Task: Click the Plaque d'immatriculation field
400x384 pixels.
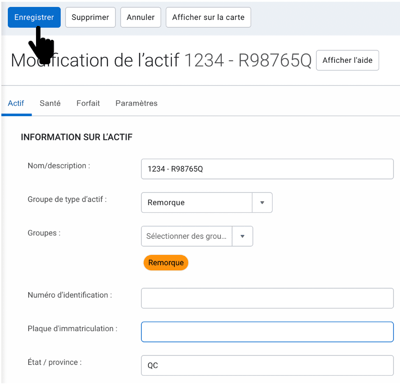Action: coord(267,332)
